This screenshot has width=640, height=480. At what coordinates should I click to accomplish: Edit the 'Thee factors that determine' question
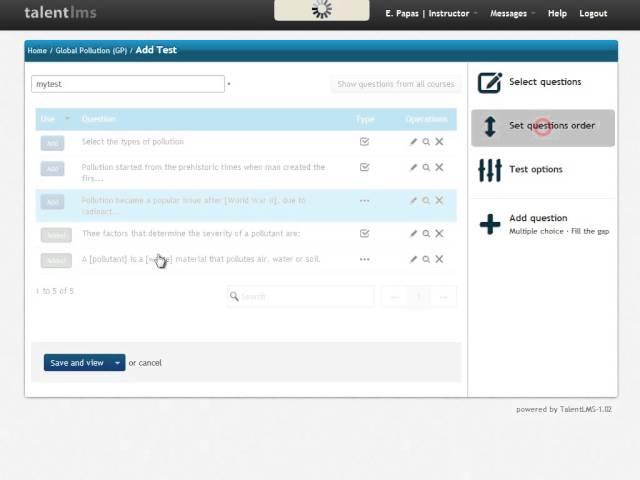tap(413, 233)
